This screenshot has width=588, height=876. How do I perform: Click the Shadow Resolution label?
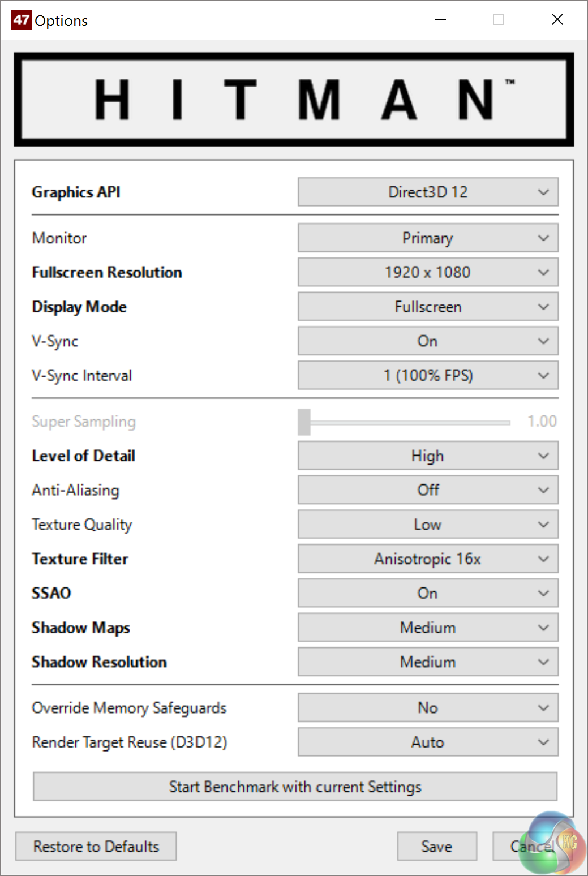tap(99, 662)
